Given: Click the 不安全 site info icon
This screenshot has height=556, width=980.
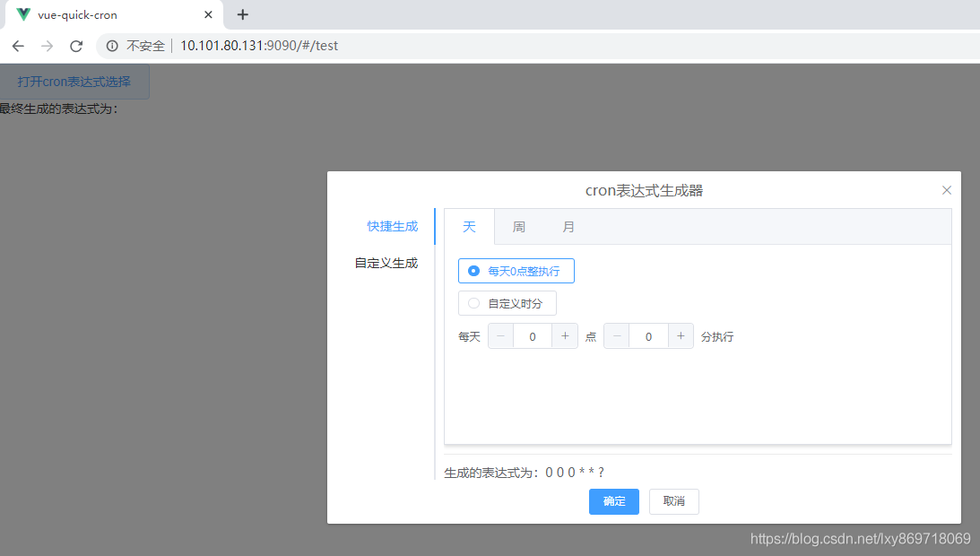Looking at the screenshot, I should pyautogui.click(x=112, y=46).
